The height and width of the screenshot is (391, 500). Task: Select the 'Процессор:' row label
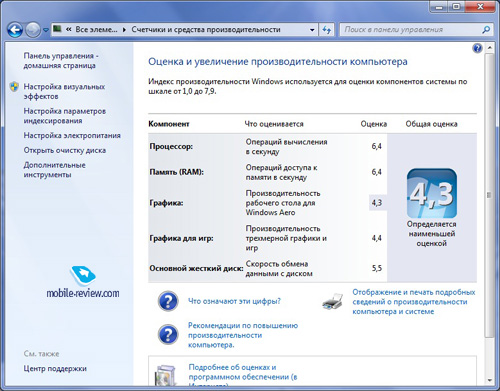(x=171, y=146)
